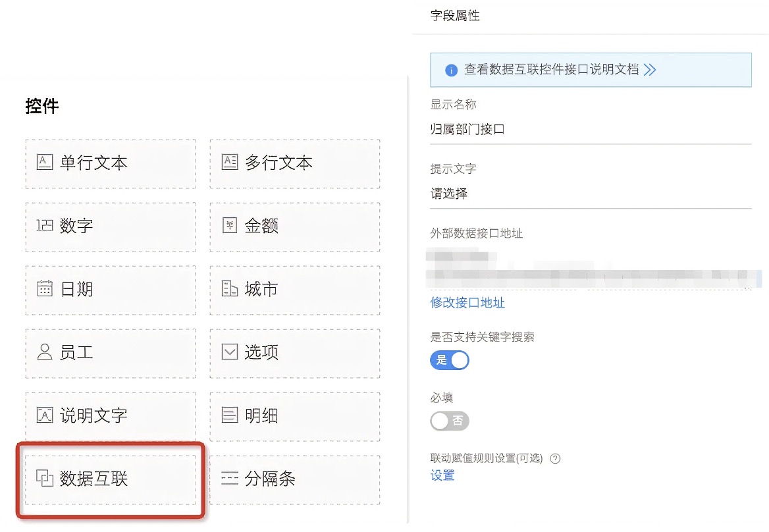Select the 多行文本 multi-line text control
Image resolution: width=769 pixels, height=532 pixels.
point(294,163)
